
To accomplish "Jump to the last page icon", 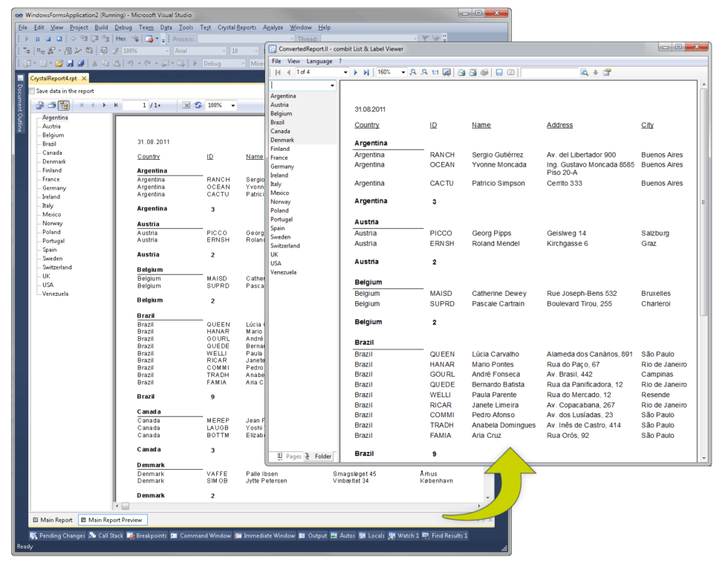I will point(365,74).
